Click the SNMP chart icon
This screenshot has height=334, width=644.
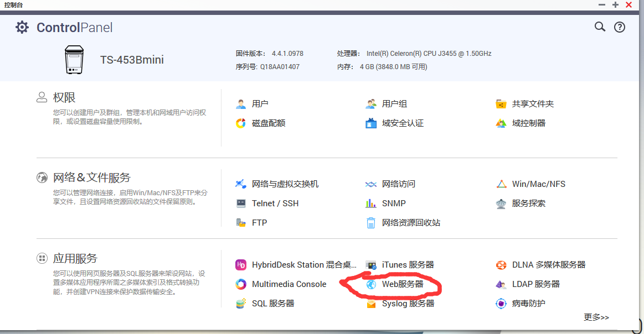371,203
